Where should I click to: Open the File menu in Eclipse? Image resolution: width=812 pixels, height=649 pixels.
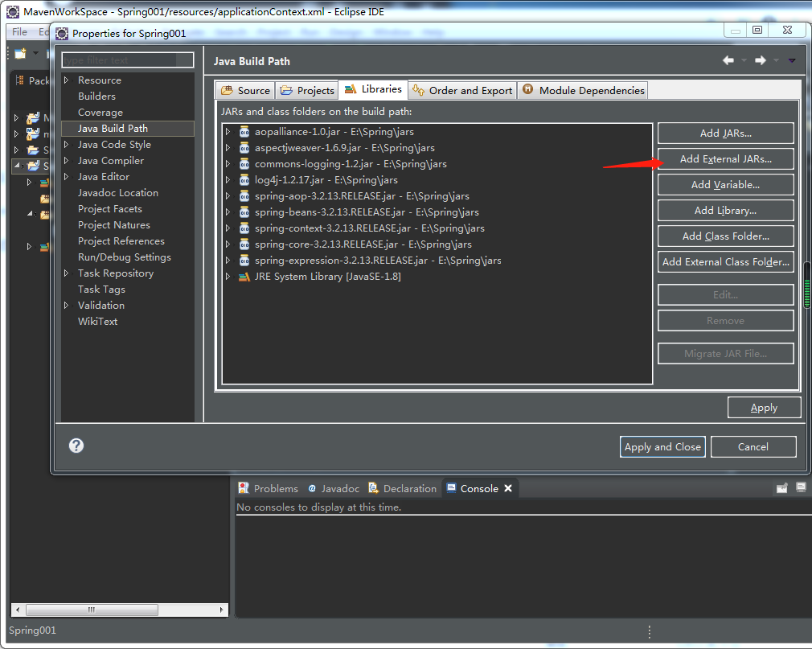coord(19,31)
